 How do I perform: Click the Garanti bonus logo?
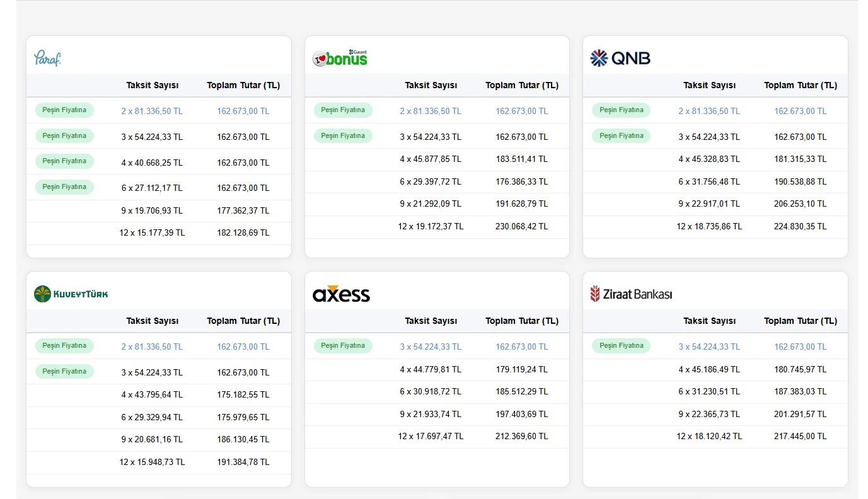point(340,58)
